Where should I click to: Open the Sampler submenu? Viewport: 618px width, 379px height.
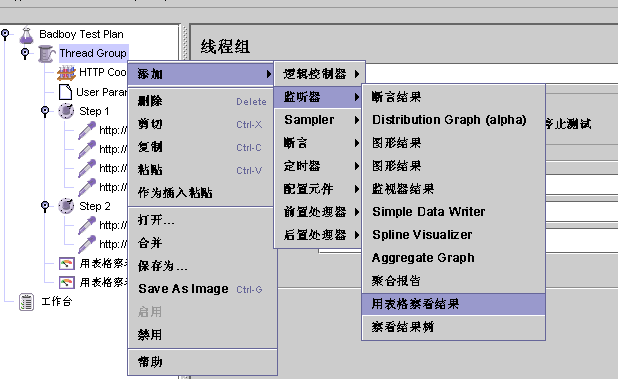(x=318, y=120)
